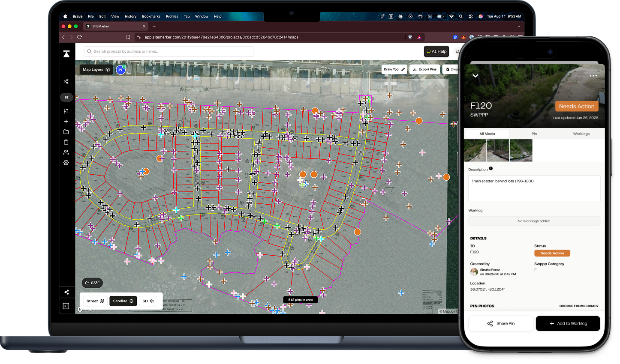This screenshot has height=364, width=620.
Task: Click the notification bell icon
Action: pos(457,51)
